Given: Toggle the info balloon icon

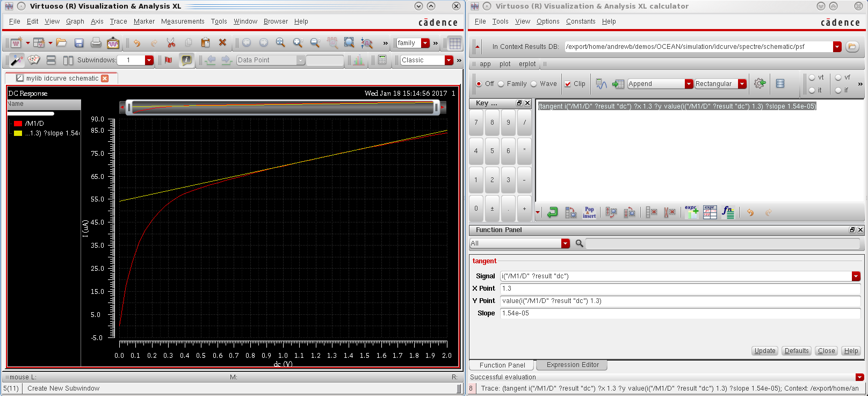Looking at the screenshot, I should click(x=186, y=60).
